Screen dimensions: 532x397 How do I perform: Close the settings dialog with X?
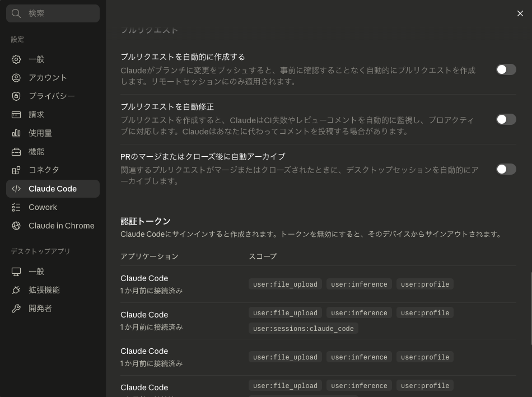pos(520,13)
